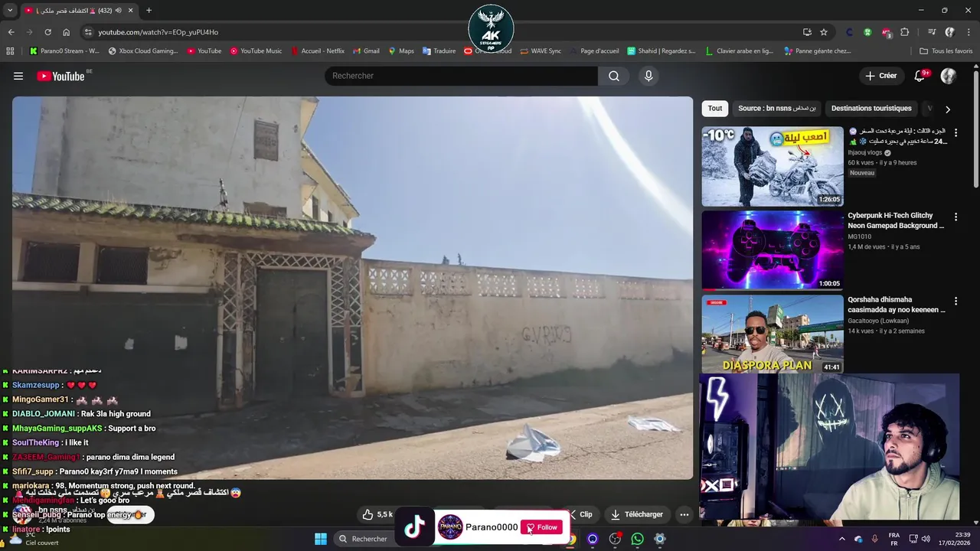Select the Destinations touristiques chip
Viewport: 980px width, 551px height.
[x=871, y=109]
